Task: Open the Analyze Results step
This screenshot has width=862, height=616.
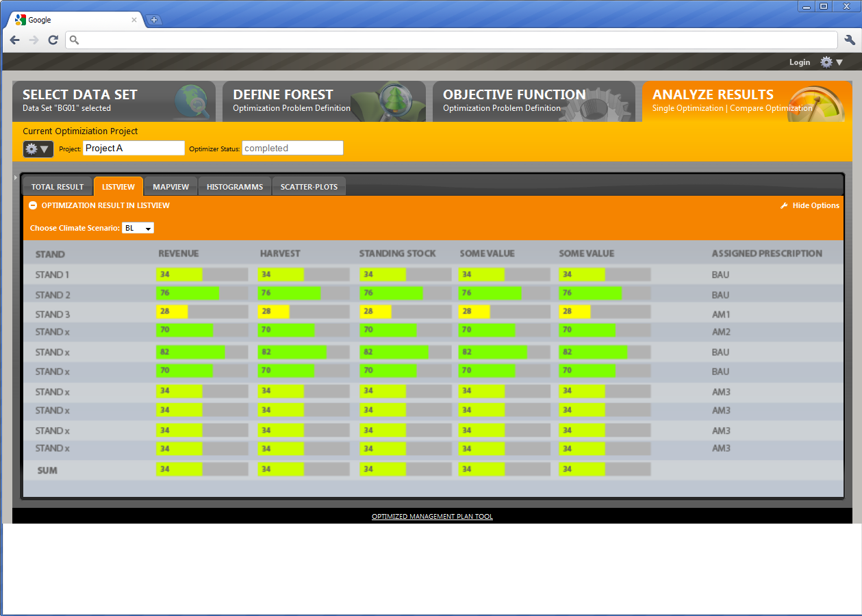Action: coord(747,101)
